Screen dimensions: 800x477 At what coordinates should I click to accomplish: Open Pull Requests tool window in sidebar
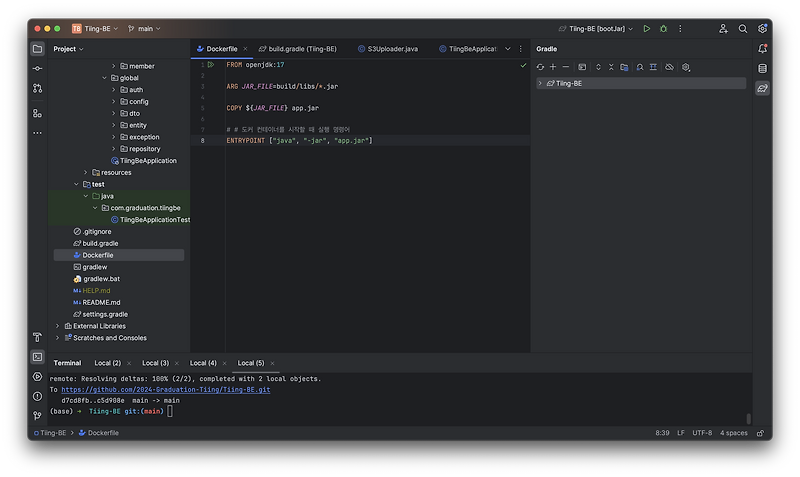click(x=38, y=89)
